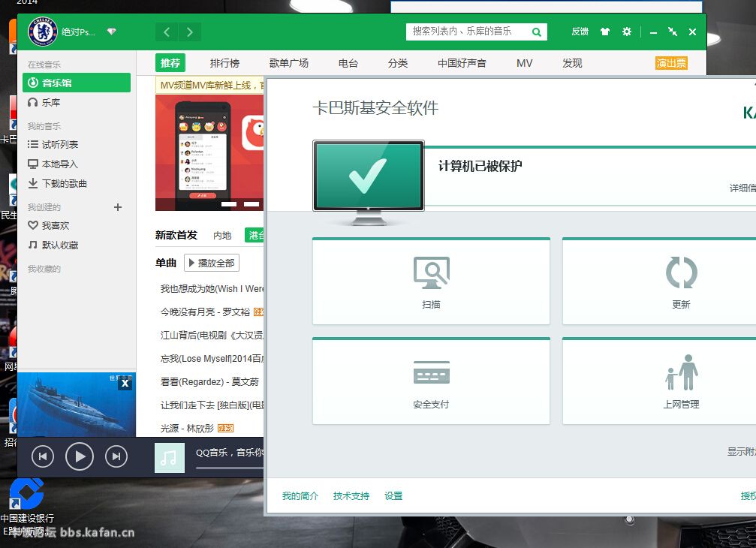Click the 扫描 tile in Kaspersky
756x548 pixels.
point(431,281)
